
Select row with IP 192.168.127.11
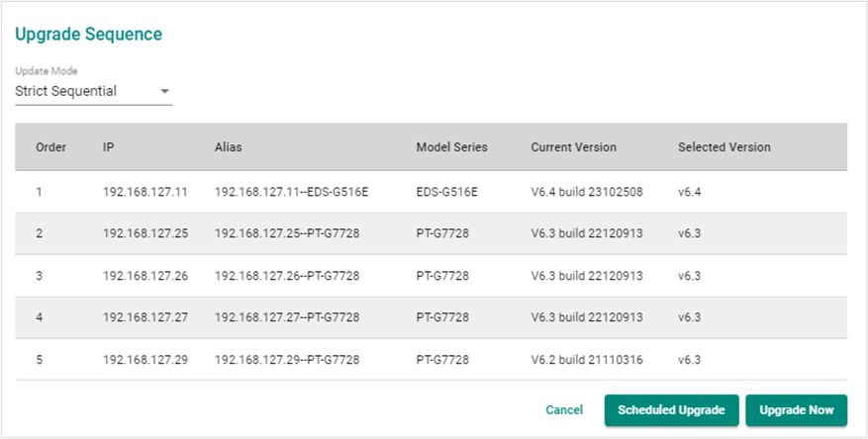click(431, 192)
